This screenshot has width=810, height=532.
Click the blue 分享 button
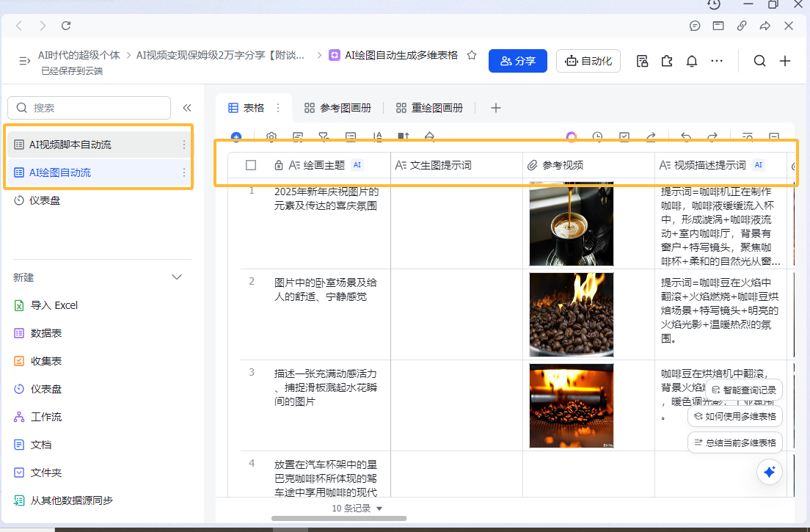tap(517, 61)
